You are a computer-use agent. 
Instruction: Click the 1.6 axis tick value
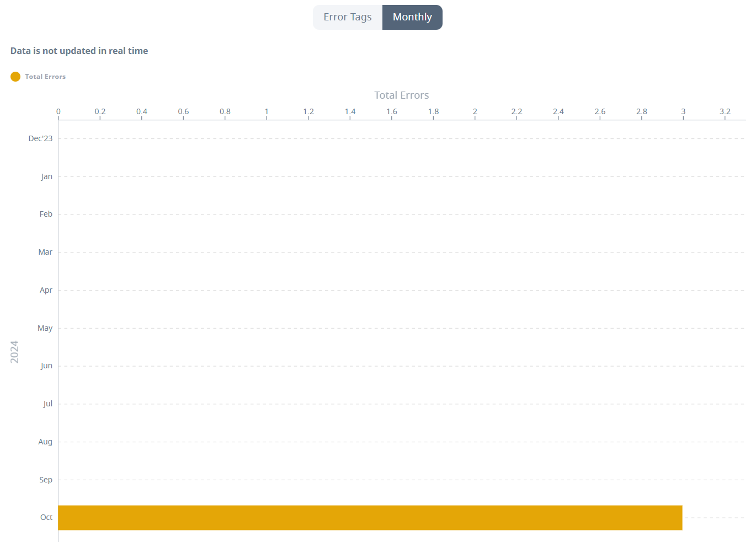tap(392, 111)
